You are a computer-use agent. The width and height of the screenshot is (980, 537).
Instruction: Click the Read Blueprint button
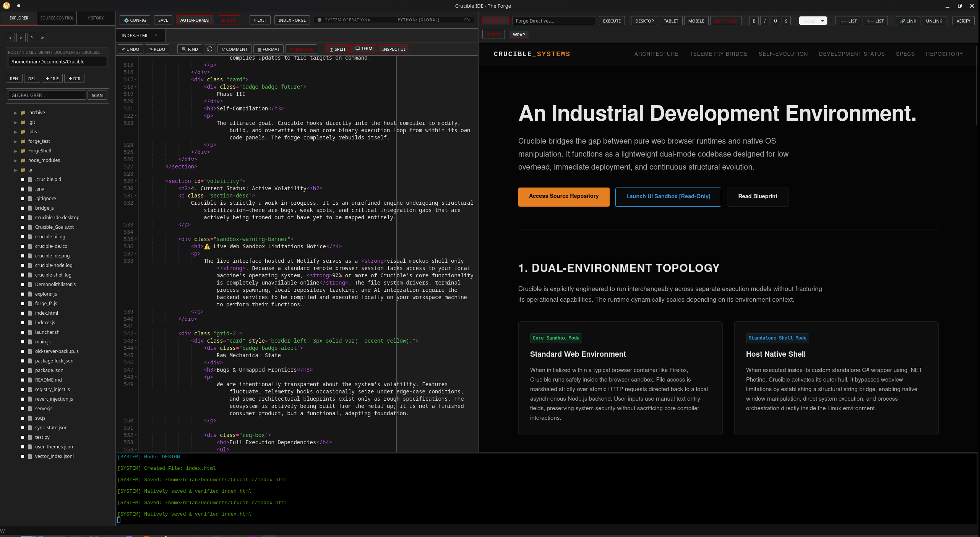(x=758, y=197)
